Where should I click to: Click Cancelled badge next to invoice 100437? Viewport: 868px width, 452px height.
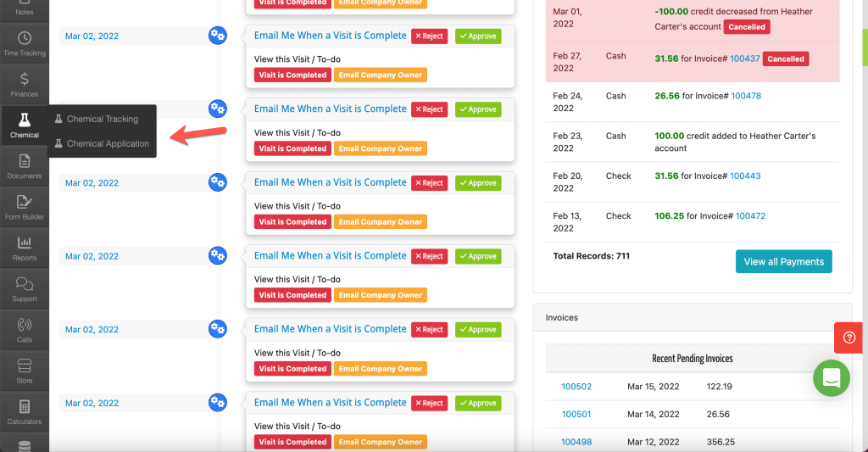[x=786, y=59]
